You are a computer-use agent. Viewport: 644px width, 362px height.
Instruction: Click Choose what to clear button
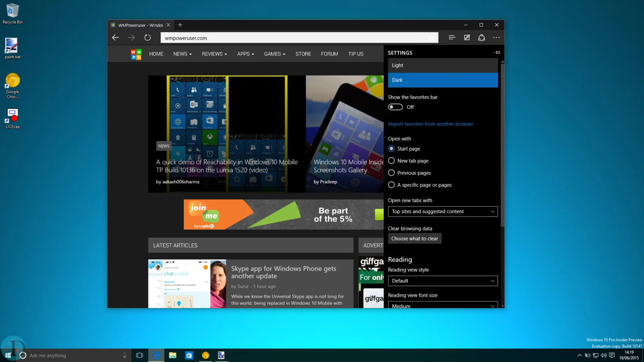(x=415, y=239)
